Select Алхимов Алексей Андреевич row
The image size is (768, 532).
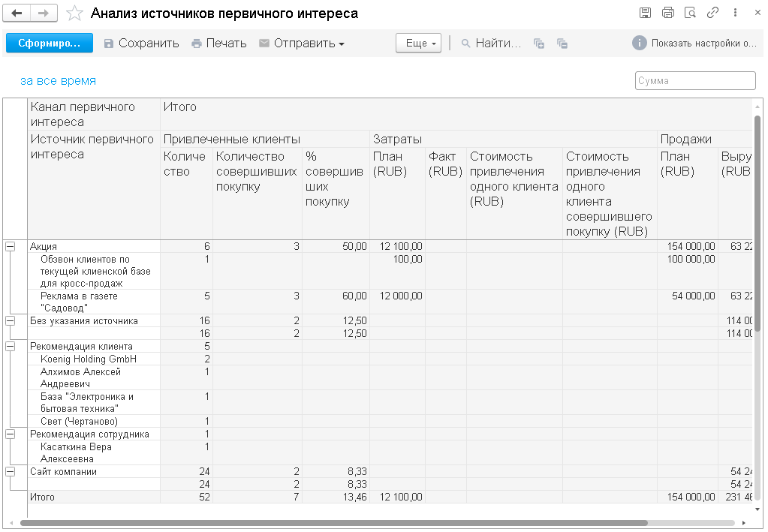click(80, 378)
